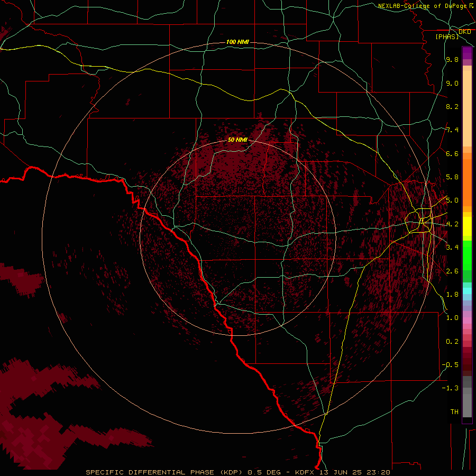Click the NEXLAB-College of DuPage label
This screenshot has width=476, height=476.
tap(422, 6)
